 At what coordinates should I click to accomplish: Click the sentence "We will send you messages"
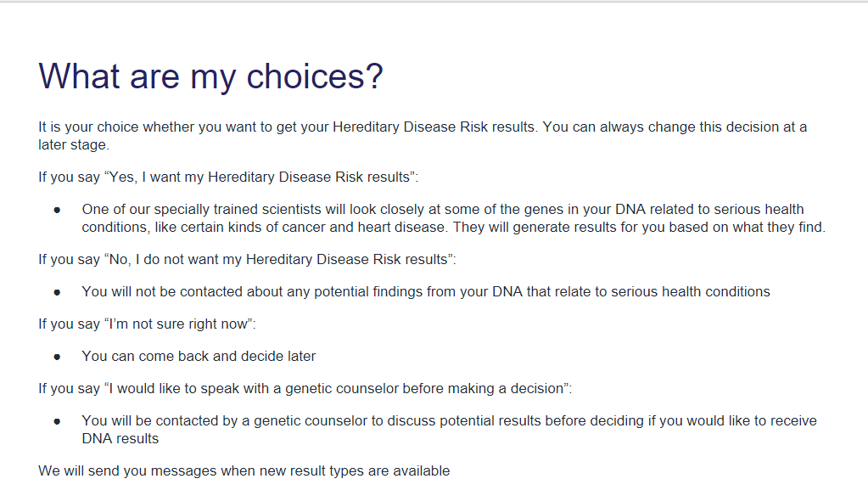[244, 470]
